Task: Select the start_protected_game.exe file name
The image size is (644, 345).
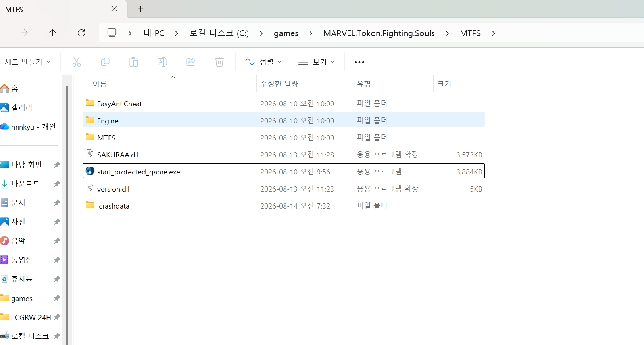Action: click(x=138, y=172)
